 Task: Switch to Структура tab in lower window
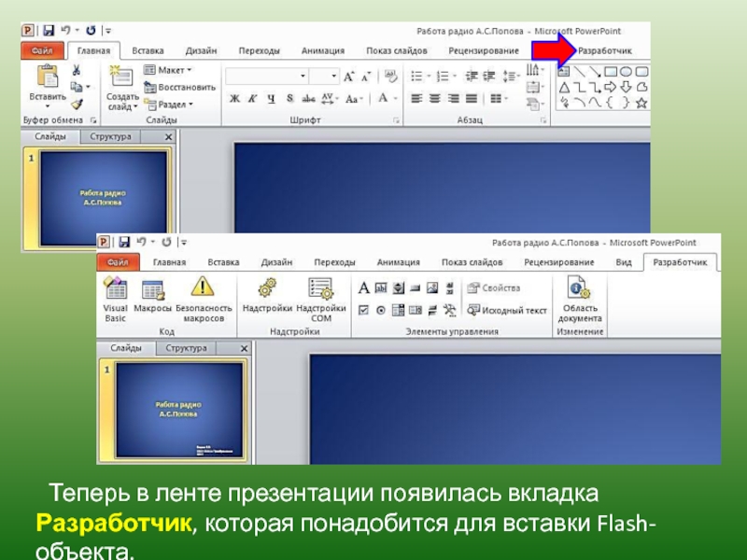[186, 348]
